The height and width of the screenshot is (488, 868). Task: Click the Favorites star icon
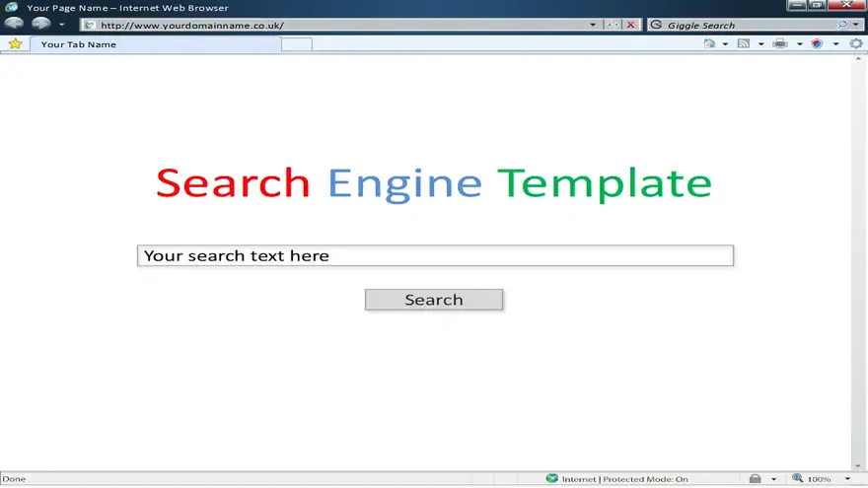pos(15,43)
